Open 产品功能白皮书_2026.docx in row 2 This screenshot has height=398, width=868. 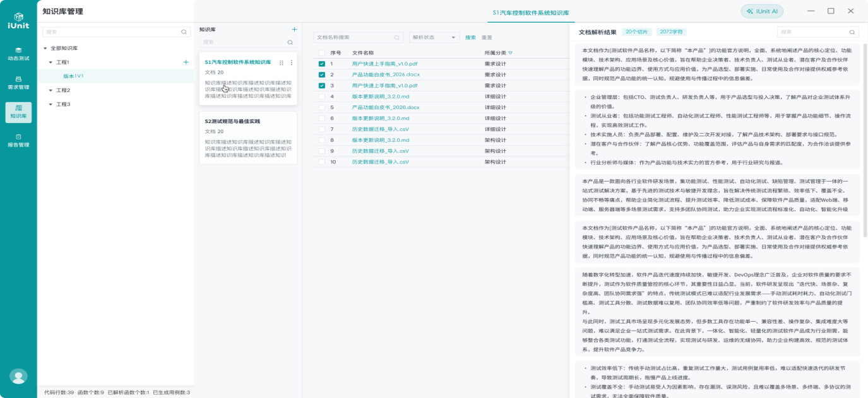pos(386,74)
